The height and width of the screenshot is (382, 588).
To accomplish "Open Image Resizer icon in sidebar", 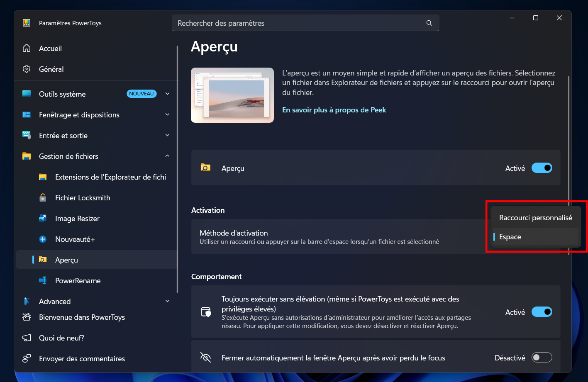I will click(43, 218).
